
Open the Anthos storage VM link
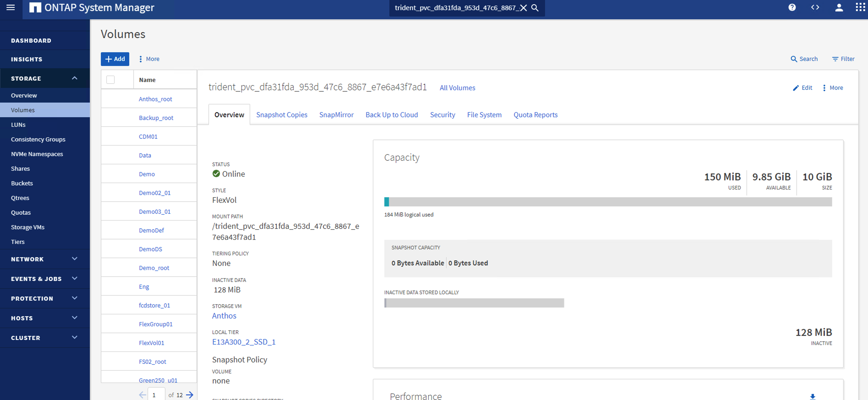[x=224, y=316]
